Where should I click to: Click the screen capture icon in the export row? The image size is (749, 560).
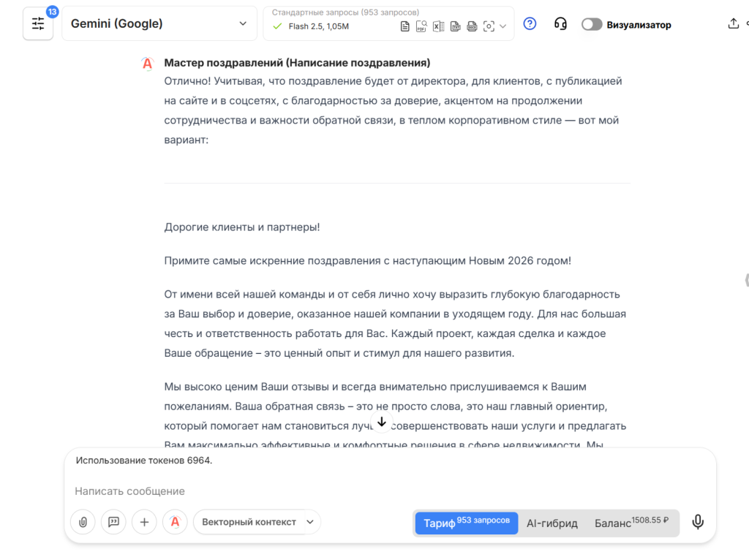click(489, 26)
